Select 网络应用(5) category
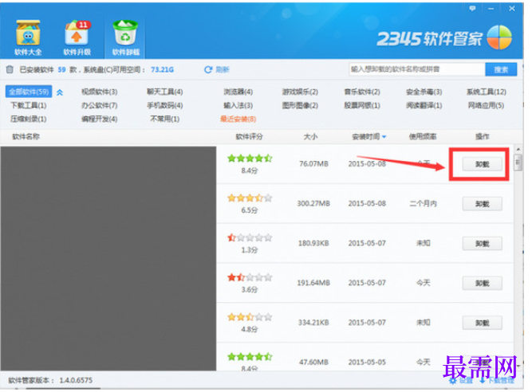Screen dimensions: 532x392 (x=487, y=105)
